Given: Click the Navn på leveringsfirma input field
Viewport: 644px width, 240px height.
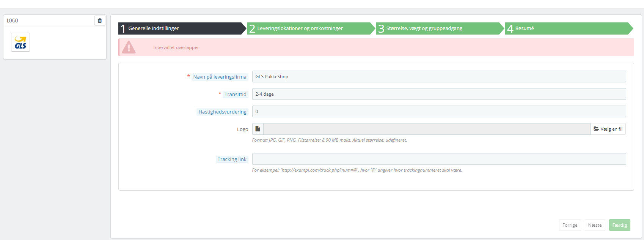Looking at the screenshot, I should 439,77.
